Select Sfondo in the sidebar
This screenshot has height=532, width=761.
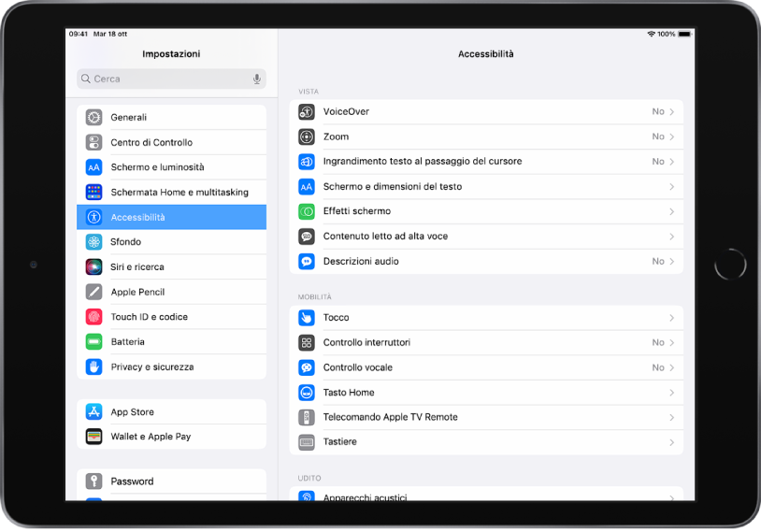tap(171, 242)
